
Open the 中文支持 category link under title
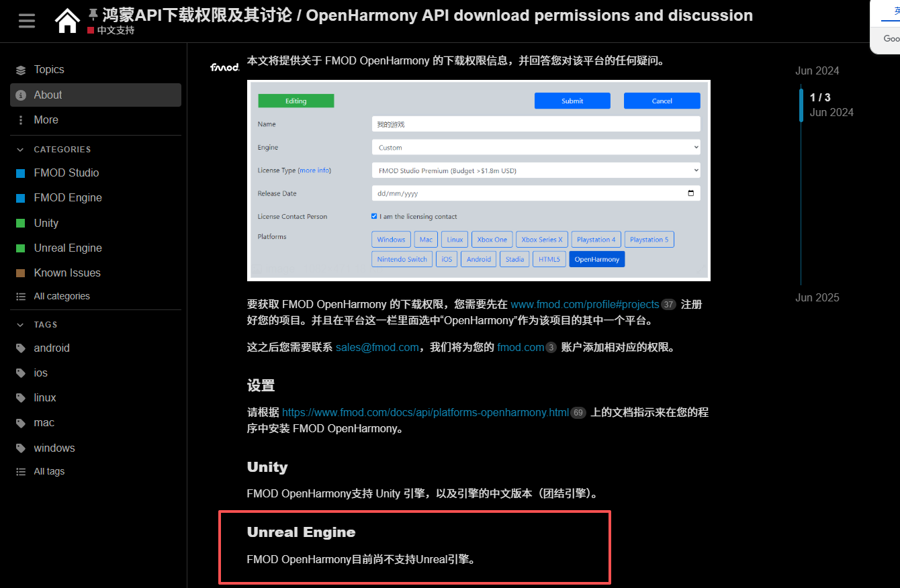point(116,31)
